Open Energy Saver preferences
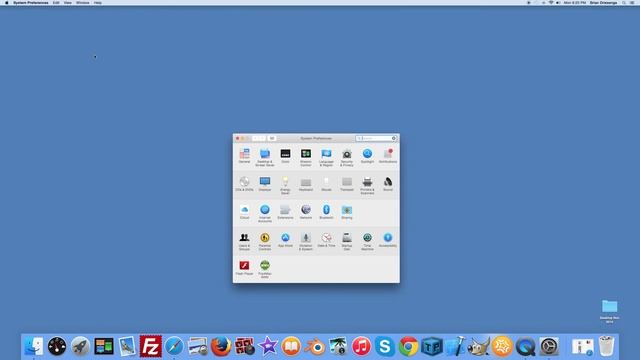This screenshot has width=640, height=360. click(285, 186)
